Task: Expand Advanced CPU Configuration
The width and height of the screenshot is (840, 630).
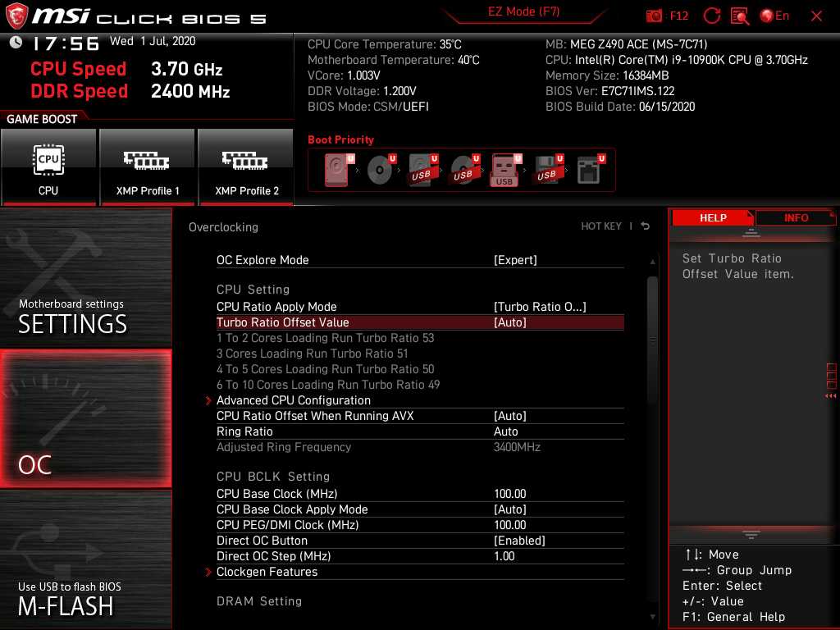Action: 295,400
